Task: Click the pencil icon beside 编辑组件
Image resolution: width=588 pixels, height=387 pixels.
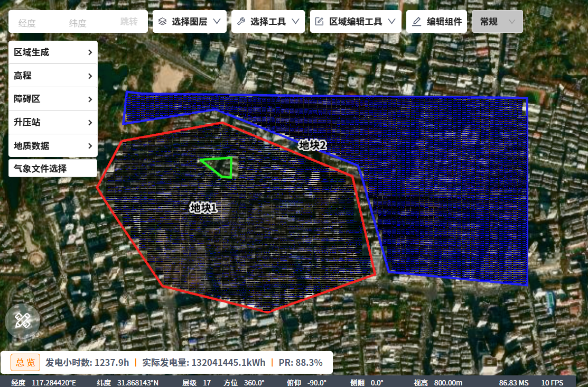Action: (x=417, y=22)
